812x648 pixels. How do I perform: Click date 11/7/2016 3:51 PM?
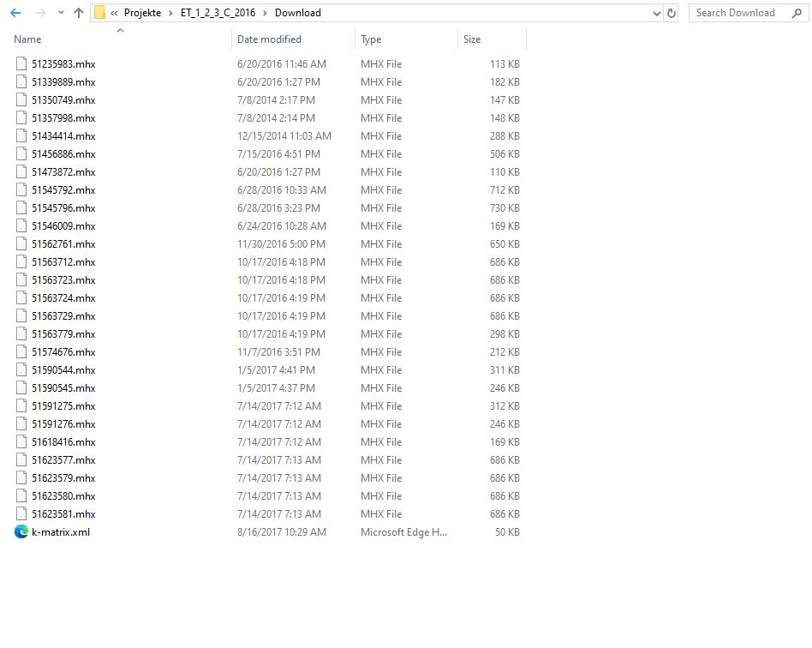click(278, 352)
